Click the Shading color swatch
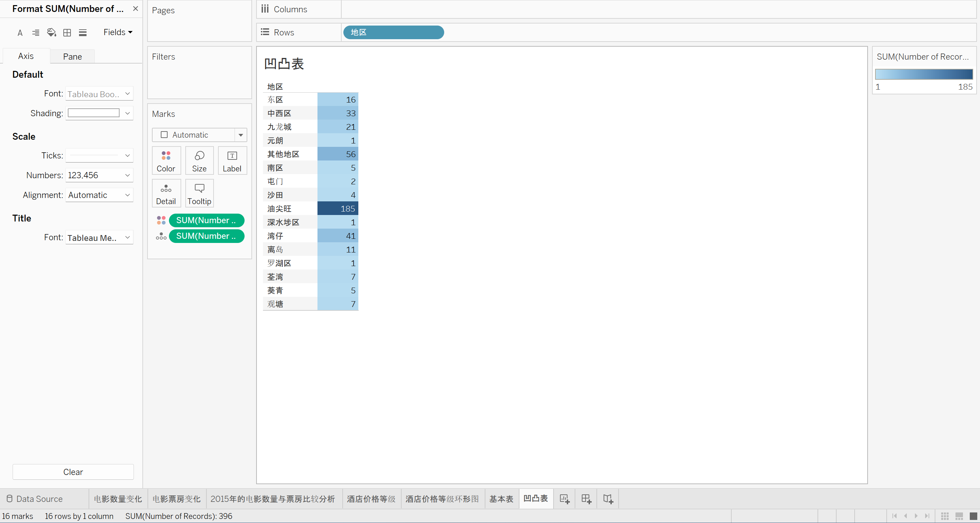This screenshot has width=980, height=523. pos(94,113)
